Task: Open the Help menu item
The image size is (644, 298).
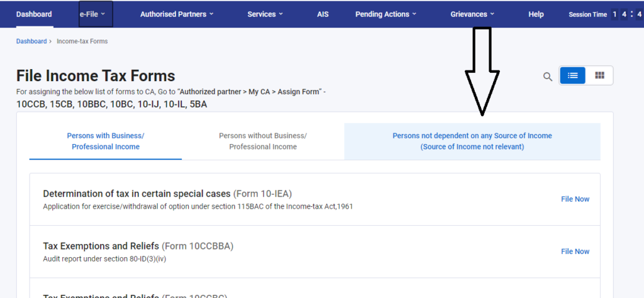Action: [536, 14]
